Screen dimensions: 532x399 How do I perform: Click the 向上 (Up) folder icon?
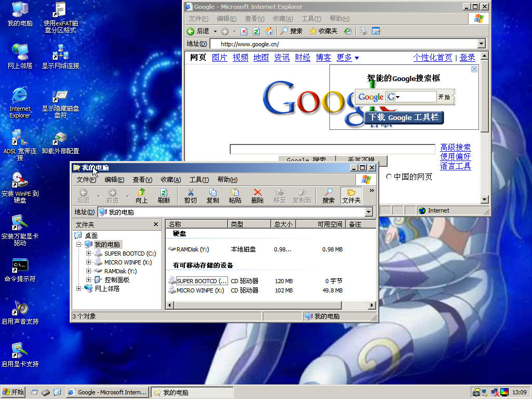pyautogui.click(x=141, y=196)
